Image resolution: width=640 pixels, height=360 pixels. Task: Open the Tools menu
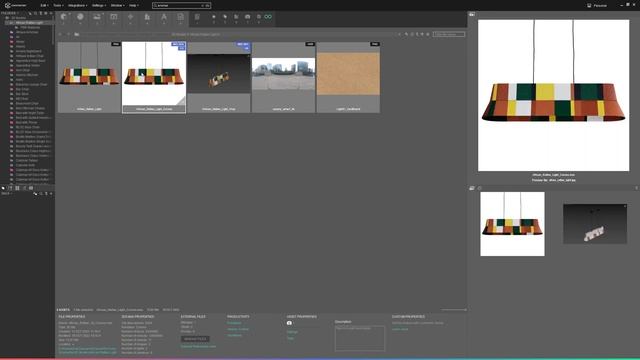58,5
